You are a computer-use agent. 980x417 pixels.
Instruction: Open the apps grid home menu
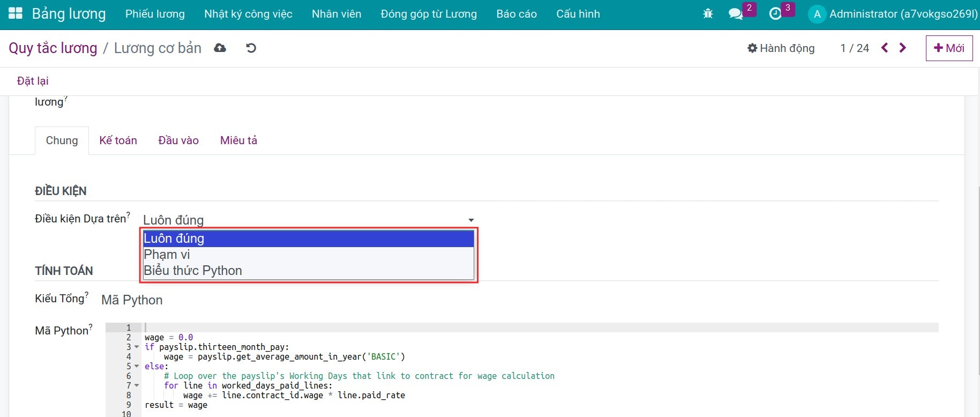16,14
